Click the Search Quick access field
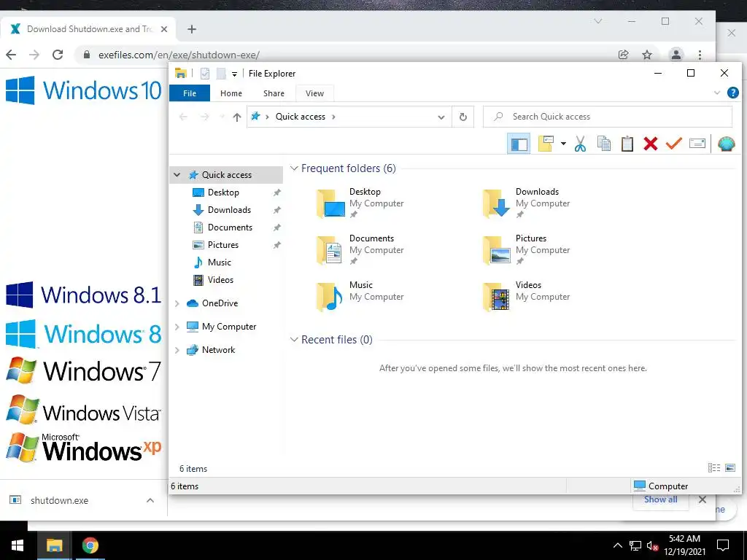The width and height of the screenshot is (747, 560). (x=608, y=117)
